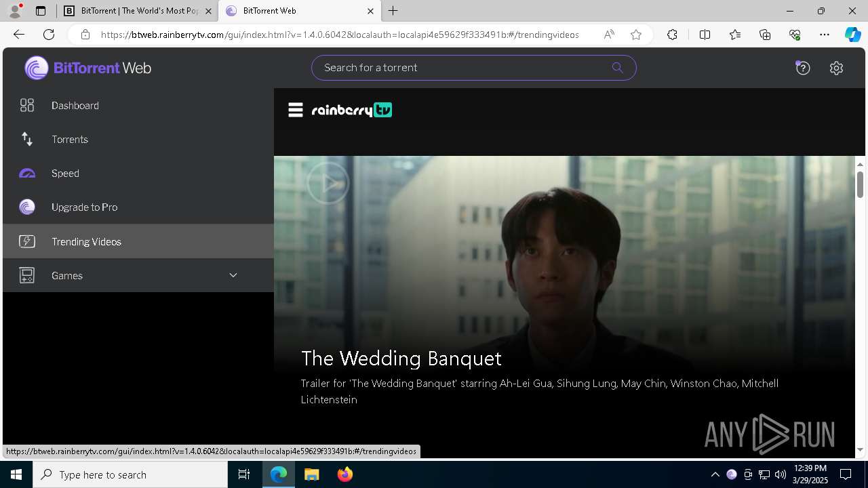Click the Upgrade to Pro logo icon
868x488 pixels.
pos(27,207)
